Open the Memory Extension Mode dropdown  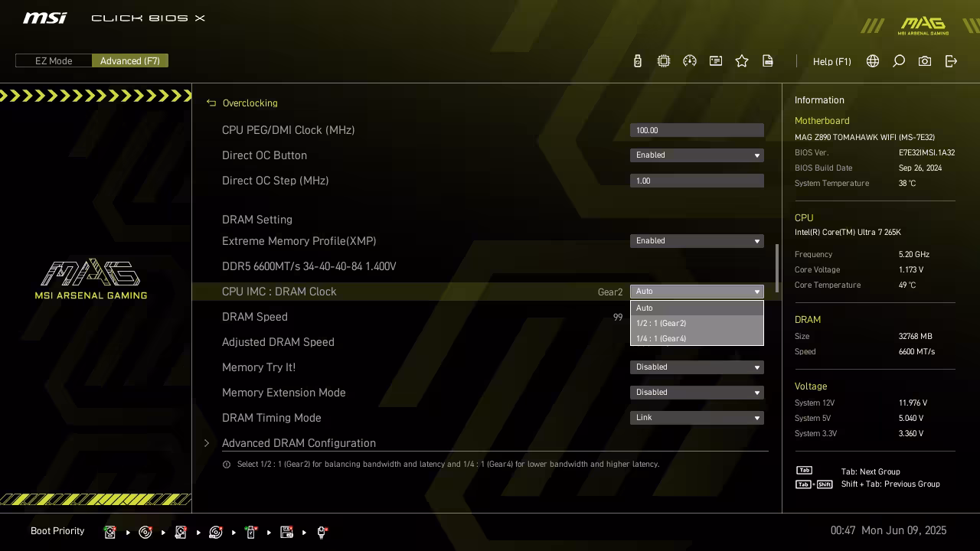point(697,393)
